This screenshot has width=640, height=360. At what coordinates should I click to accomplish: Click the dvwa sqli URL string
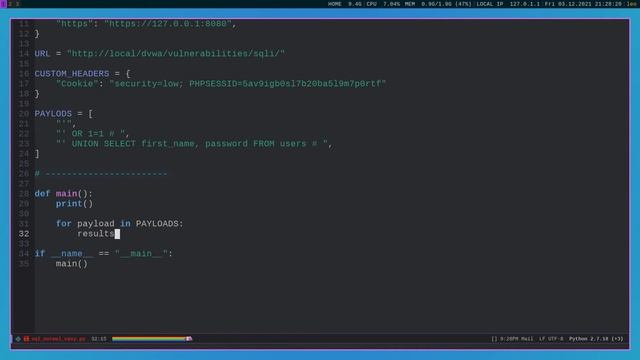point(176,54)
